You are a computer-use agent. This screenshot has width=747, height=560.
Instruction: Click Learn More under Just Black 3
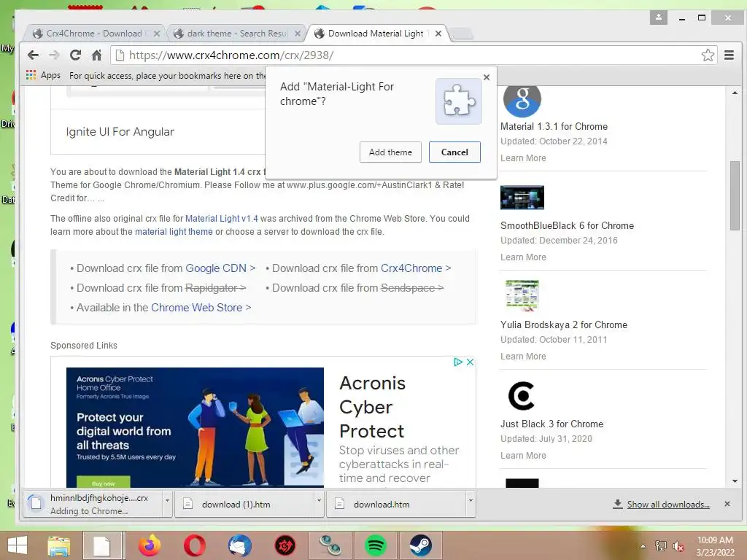click(x=523, y=455)
